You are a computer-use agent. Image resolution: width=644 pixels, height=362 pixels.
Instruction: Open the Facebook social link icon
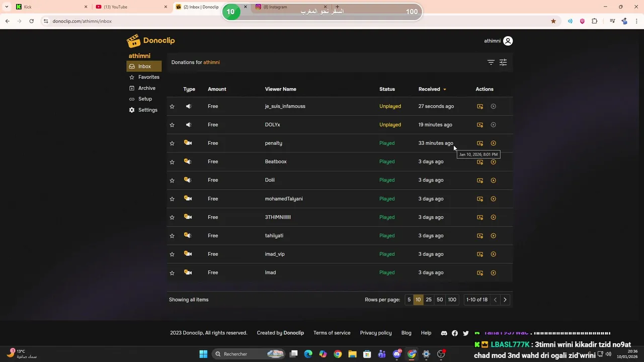pyautogui.click(x=455, y=333)
